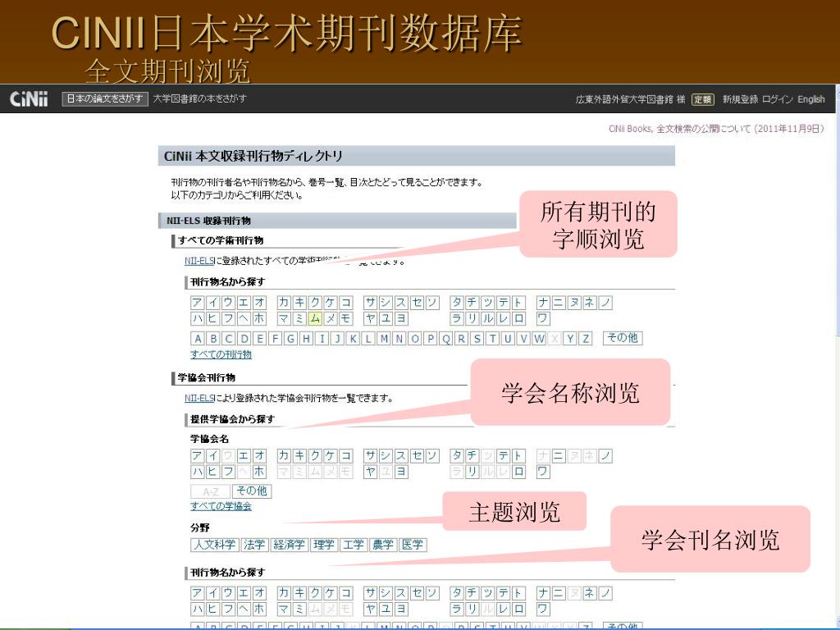Open the CiNii logo home link
The height and width of the screenshot is (630, 840).
pyautogui.click(x=29, y=99)
